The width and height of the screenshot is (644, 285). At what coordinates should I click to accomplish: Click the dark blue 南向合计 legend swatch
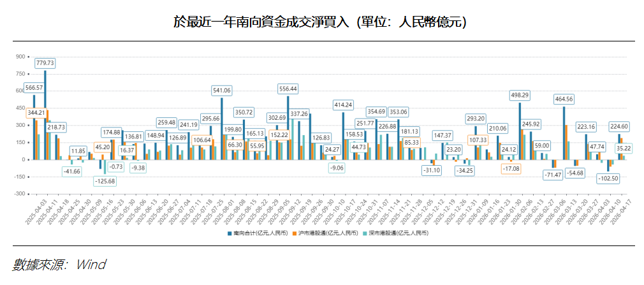tap(229, 233)
